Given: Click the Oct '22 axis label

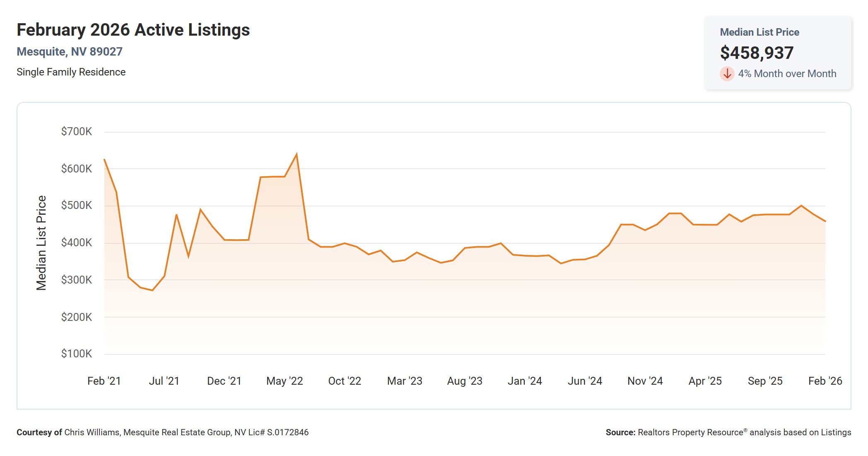Looking at the screenshot, I should coord(345,381).
